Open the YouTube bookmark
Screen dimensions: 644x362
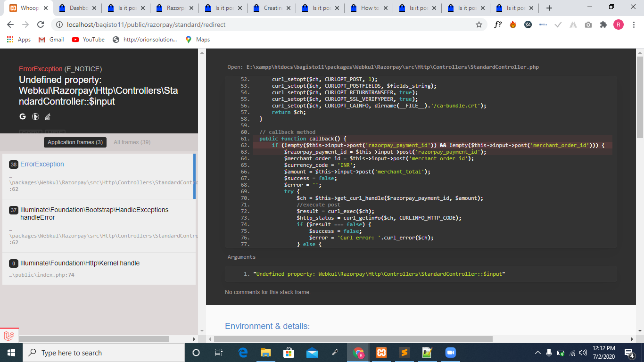tap(88, 40)
